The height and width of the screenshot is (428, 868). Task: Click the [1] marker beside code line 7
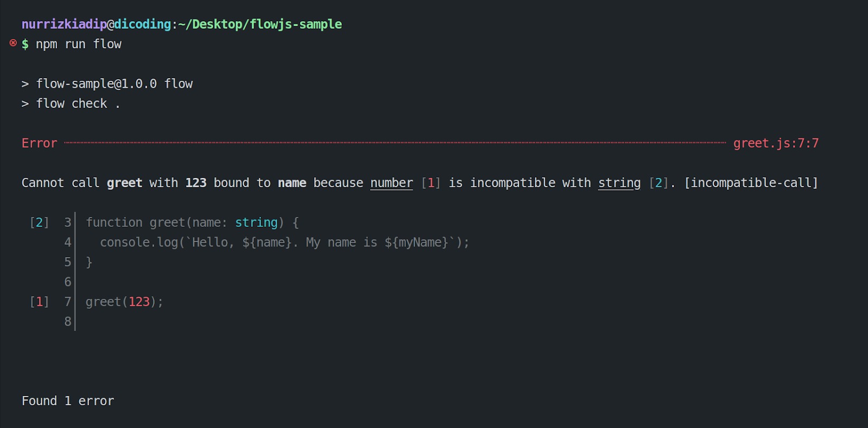(39, 302)
